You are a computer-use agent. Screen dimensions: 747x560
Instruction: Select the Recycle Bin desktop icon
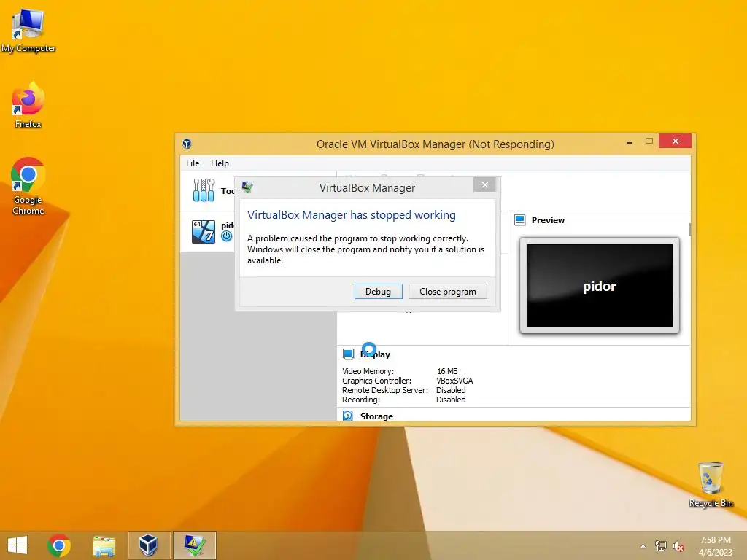(x=711, y=484)
